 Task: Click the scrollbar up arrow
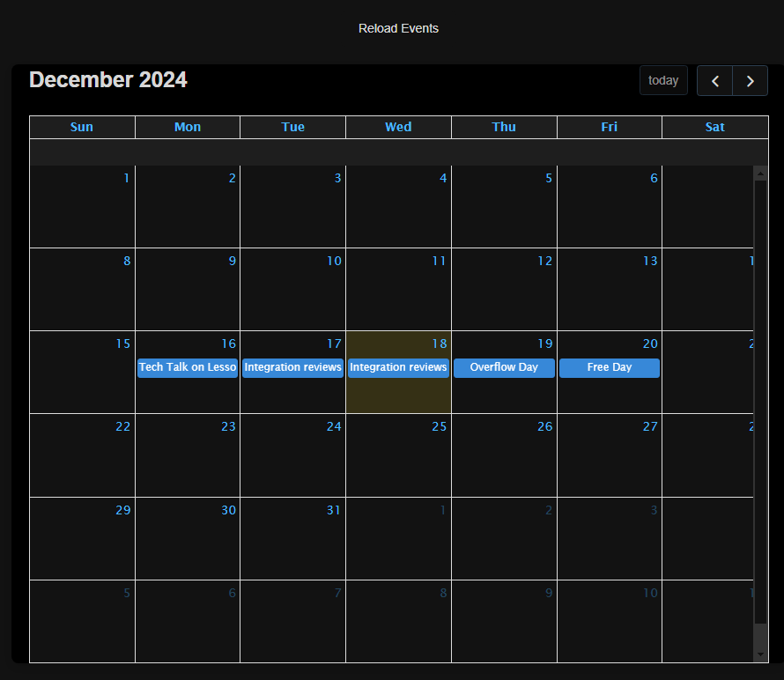pos(761,174)
